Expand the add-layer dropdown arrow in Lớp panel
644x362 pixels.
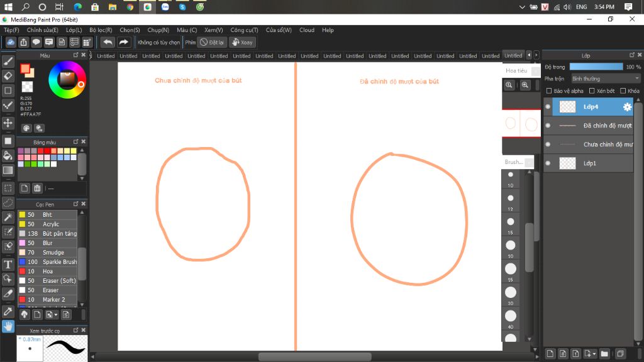point(594,354)
